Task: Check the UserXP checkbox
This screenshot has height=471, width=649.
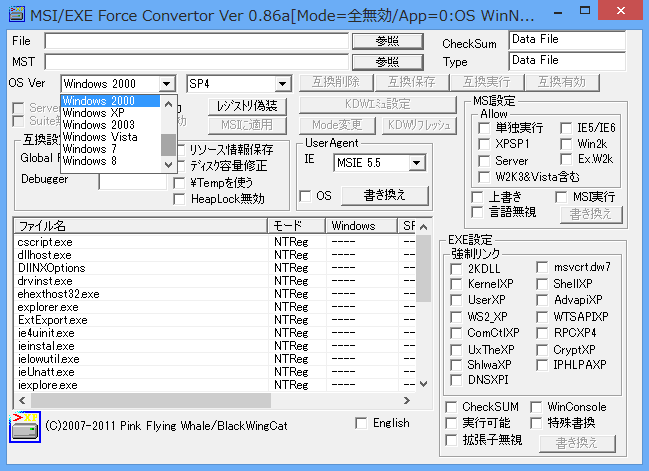Action: tap(456, 300)
